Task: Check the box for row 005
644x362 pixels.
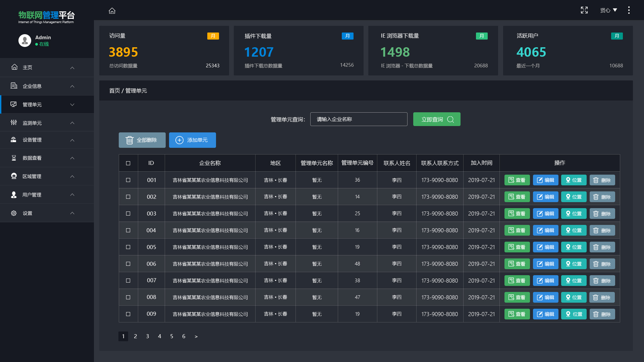Action: (128, 247)
